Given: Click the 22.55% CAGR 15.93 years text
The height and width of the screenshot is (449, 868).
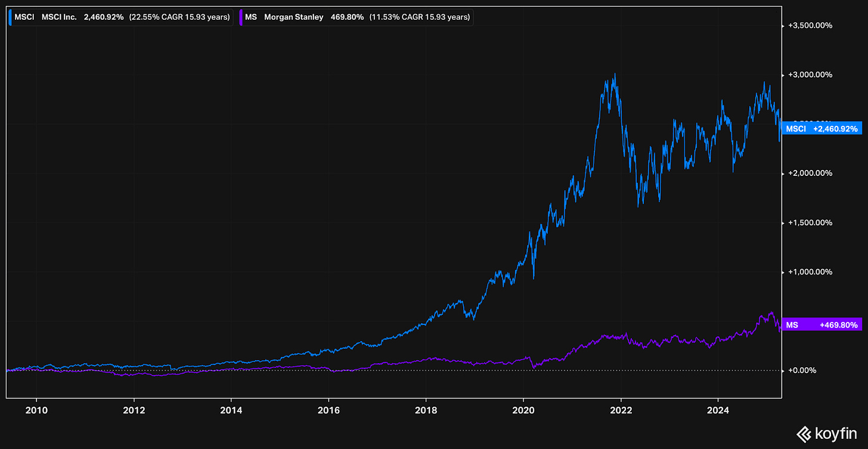Looking at the screenshot, I should (x=179, y=17).
